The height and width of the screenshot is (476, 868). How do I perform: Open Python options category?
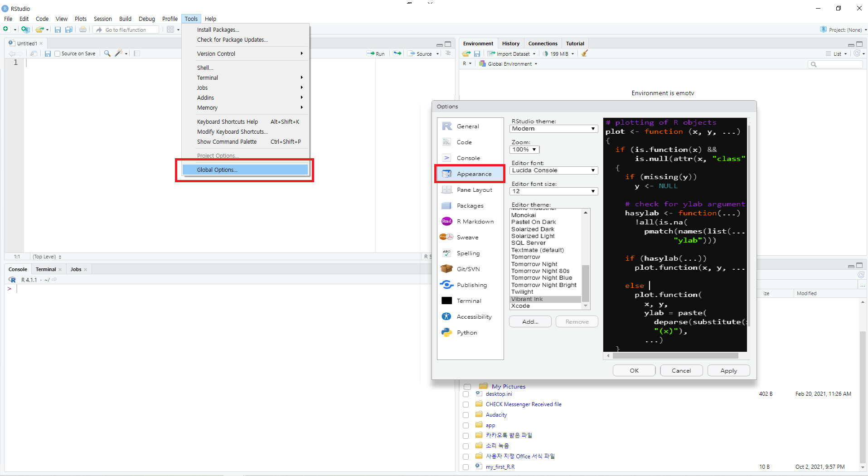click(x=470, y=333)
